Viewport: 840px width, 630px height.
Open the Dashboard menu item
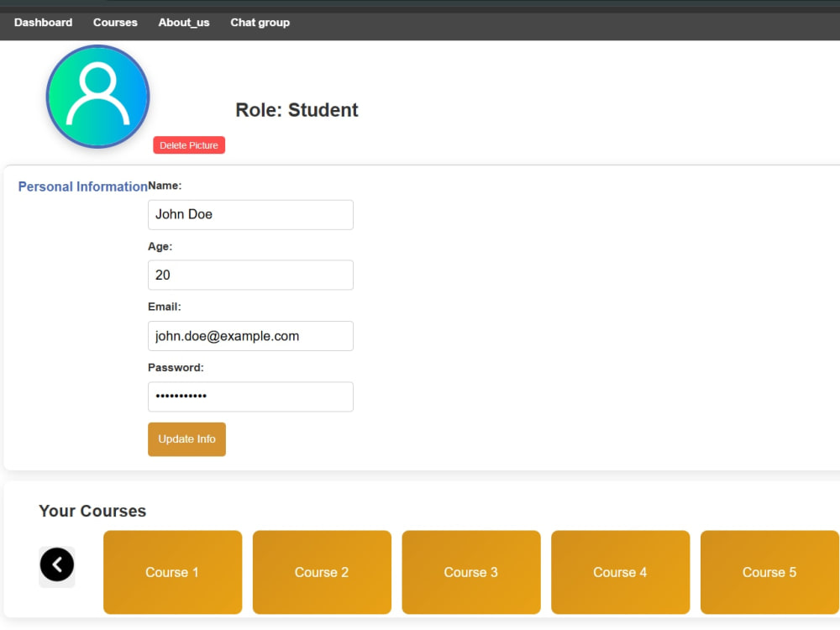pos(44,23)
